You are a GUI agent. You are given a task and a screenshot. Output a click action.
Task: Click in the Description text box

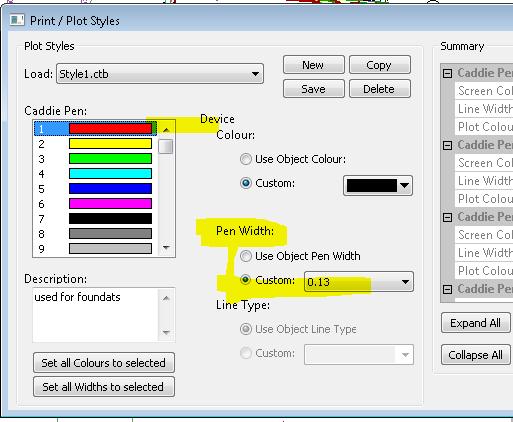pos(96,315)
